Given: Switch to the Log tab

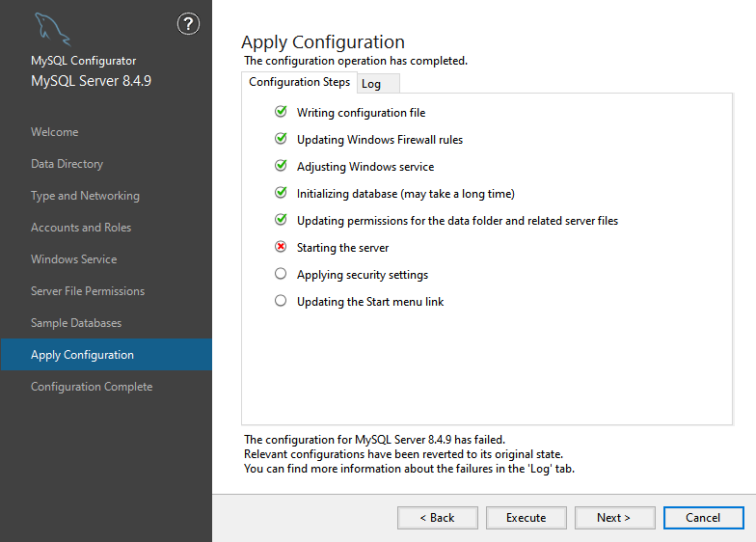Looking at the screenshot, I should tap(371, 84).
